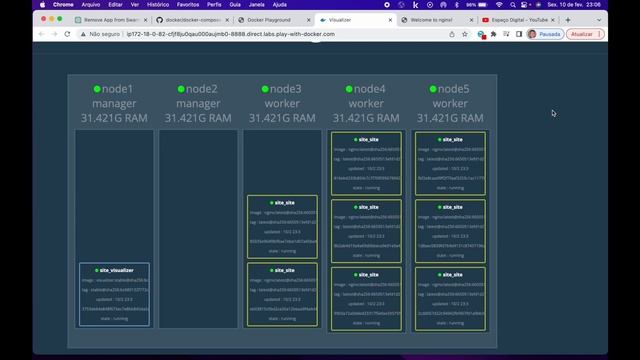Switch to the Welcome to nginx tab
Screen dimensions: 640x360
(438, 20)
